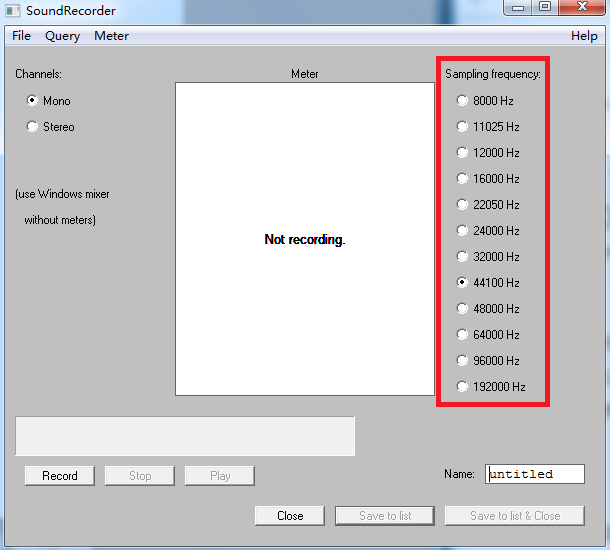Click the Close button at bottom
This screenshot has height=550, width=610.
pos(290,516)
